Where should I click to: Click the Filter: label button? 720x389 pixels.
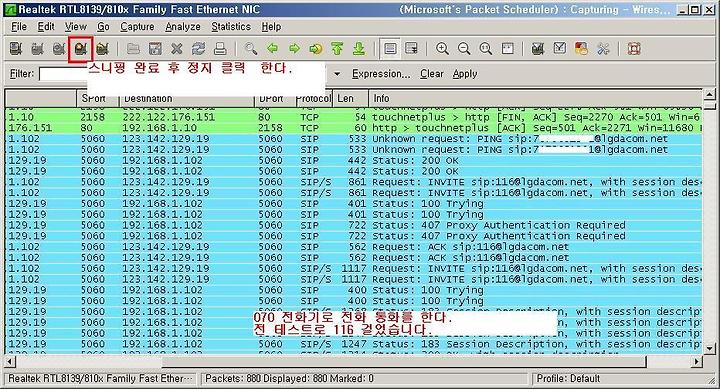click(x=22, y=74)
